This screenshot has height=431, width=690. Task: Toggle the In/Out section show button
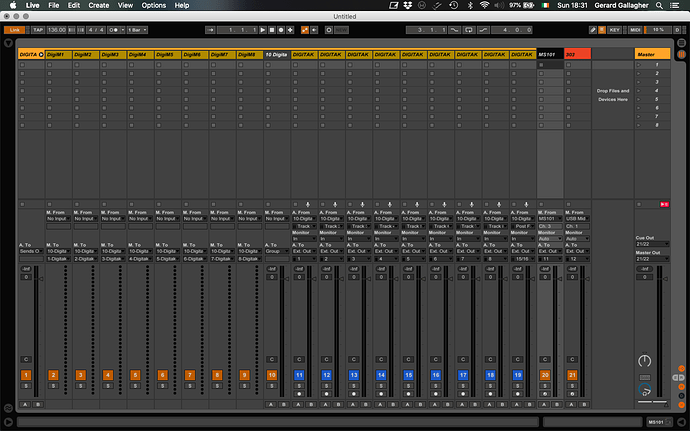[681, 368]
